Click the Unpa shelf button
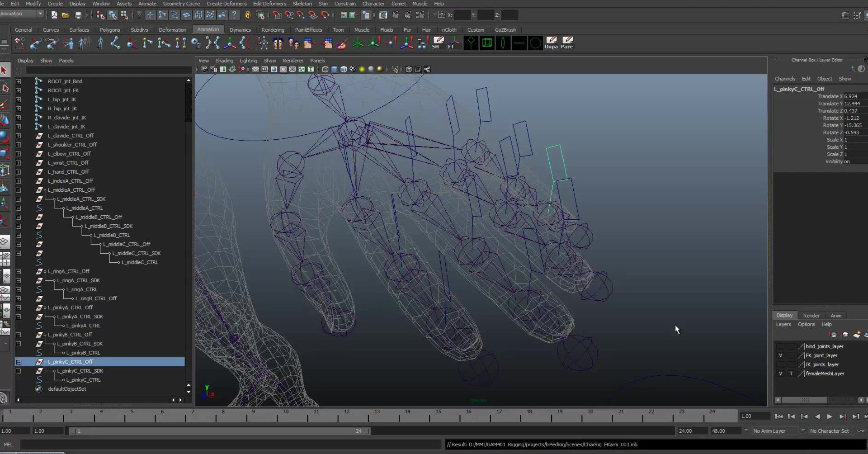This screenshot has height=454, width=868. click(x=551, y=43)
